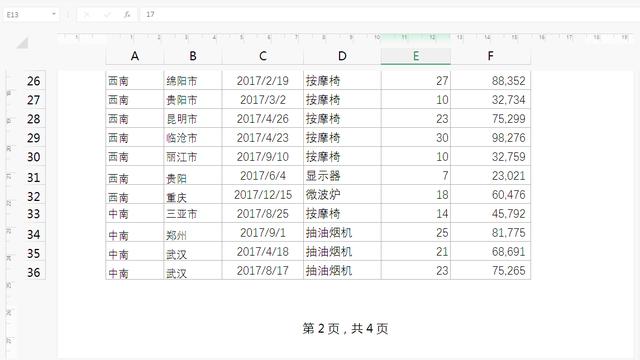
Task: Select row 35 header
Action: pyautogui.click(x=34, y=253)
